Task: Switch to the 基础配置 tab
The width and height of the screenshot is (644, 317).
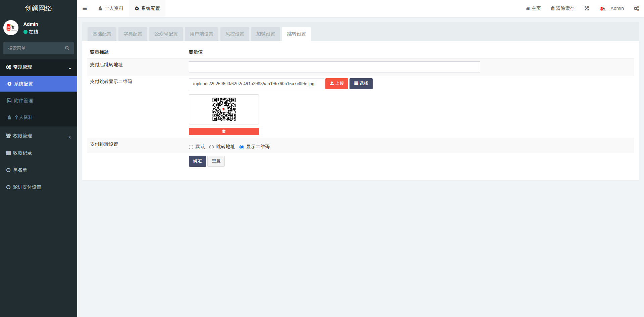Action: point(102,34)
